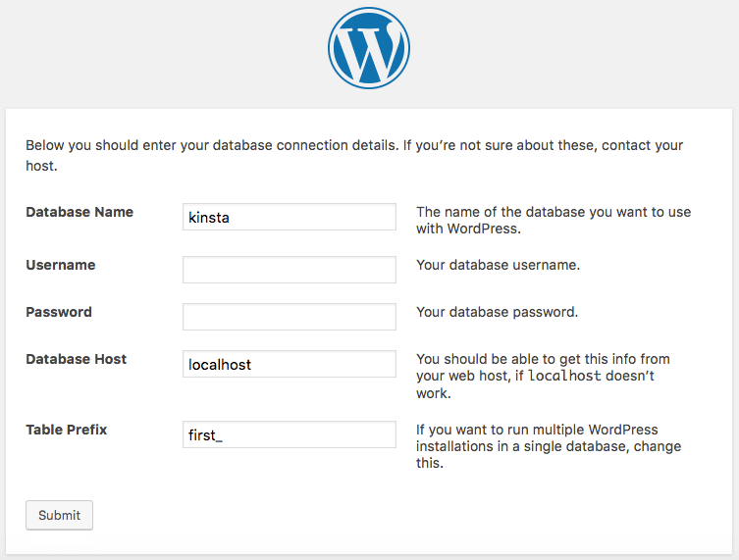The image size is (739, 560).
Task: Click the "Username" label text
Action: tap(61, 265)
